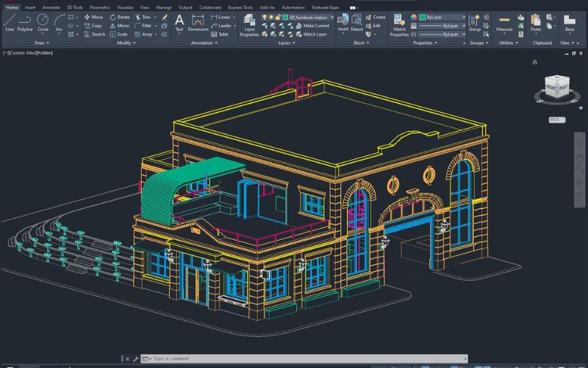The width and height of the screenshot is (588, 368).
Task: Open the Express Tools tab
Action: point(240,7)
